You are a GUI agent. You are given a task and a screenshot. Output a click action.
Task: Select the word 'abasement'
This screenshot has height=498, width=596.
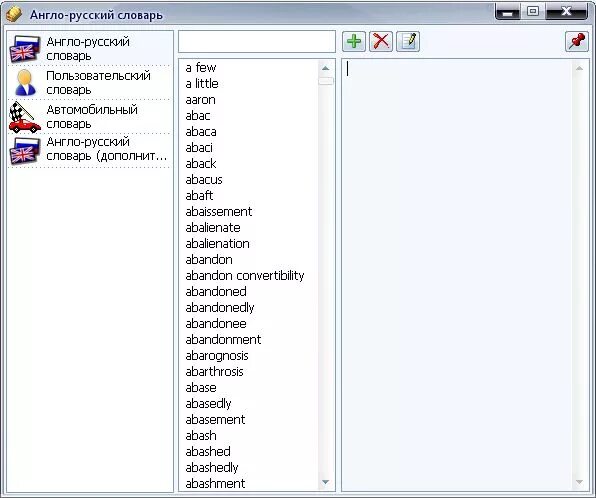(x=215, y=419)
